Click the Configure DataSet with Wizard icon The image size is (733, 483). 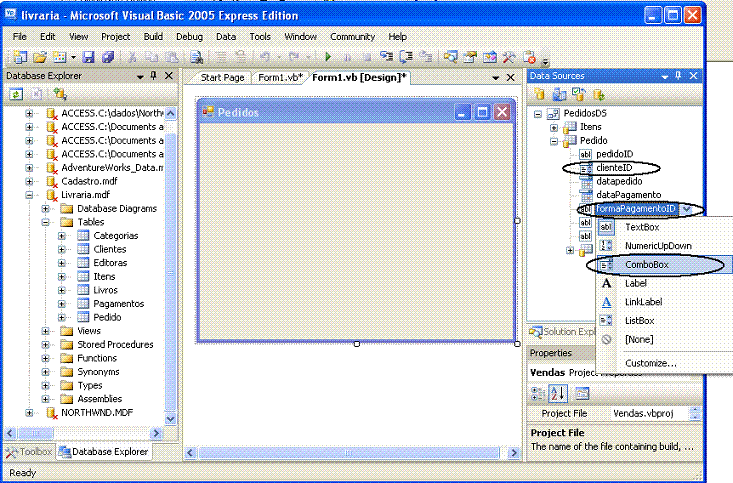point(578,94)
